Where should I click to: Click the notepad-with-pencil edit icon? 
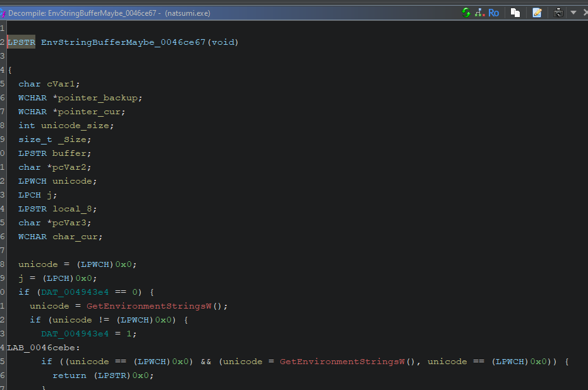tap(537, 13)
